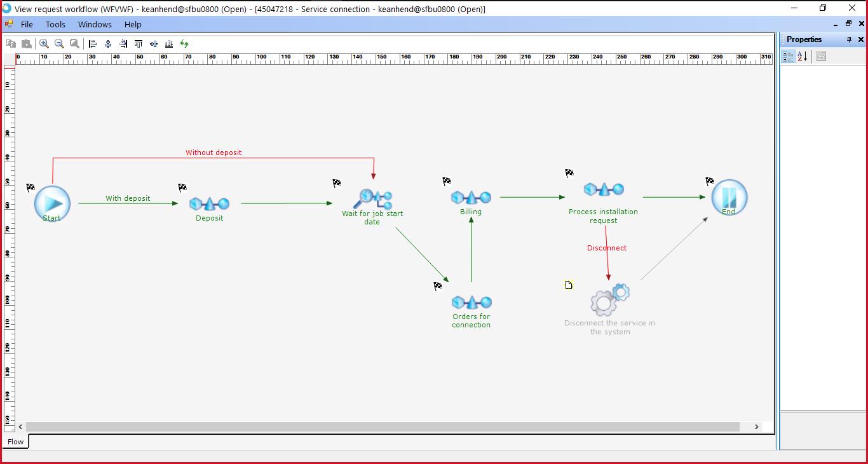Viewport: 868px width, 464px height.
Task: Align selected nodes to the left
Action: coord(93,44)
